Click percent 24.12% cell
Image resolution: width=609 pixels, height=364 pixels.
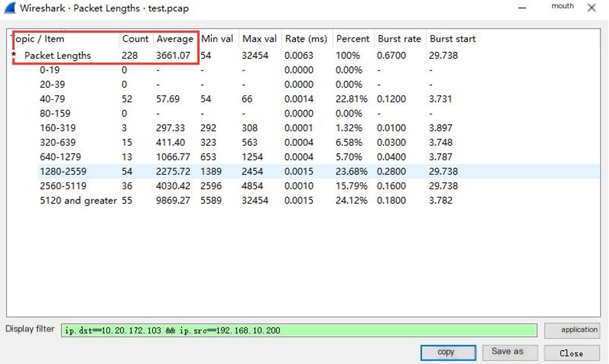point(352,200)
